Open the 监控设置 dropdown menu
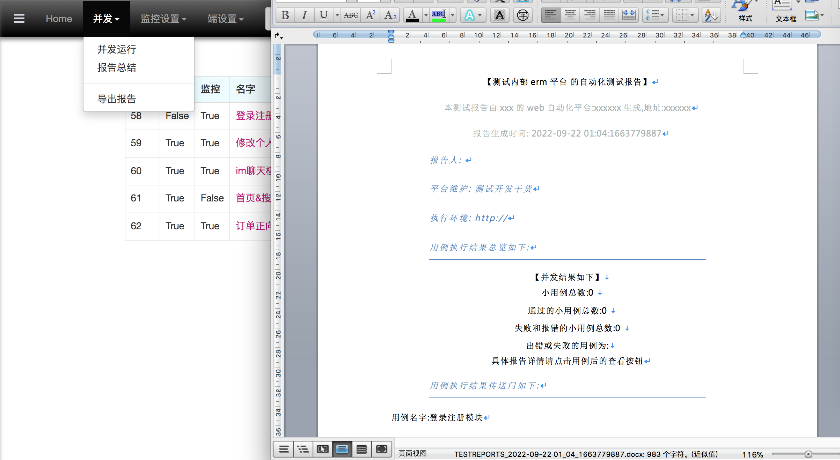 pyautogui.click(x=163, y=19)
